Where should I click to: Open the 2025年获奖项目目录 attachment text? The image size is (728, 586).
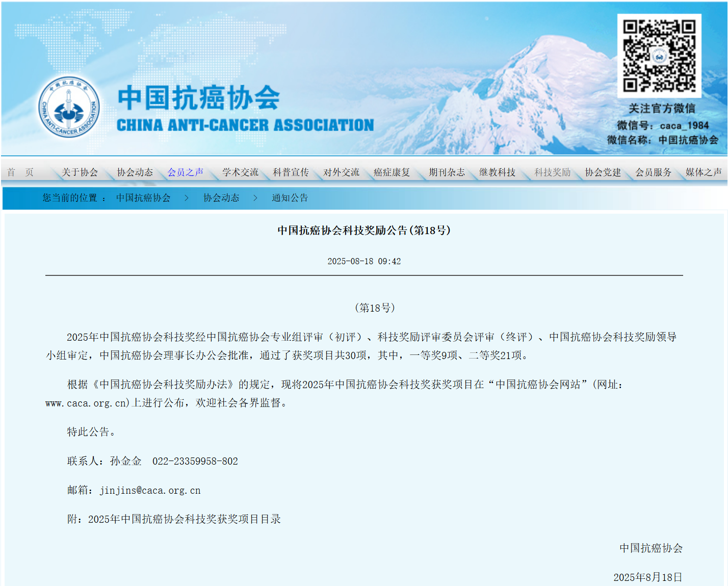184,519
